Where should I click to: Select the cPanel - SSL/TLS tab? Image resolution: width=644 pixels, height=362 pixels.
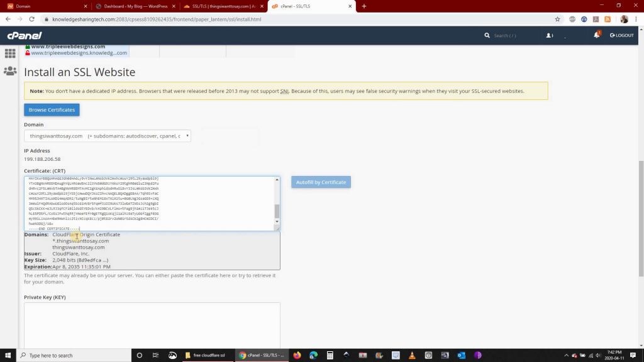311,6
